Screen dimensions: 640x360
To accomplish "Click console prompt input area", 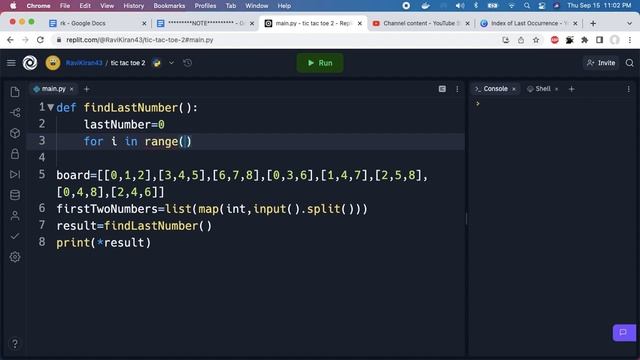I will point(553,104).
